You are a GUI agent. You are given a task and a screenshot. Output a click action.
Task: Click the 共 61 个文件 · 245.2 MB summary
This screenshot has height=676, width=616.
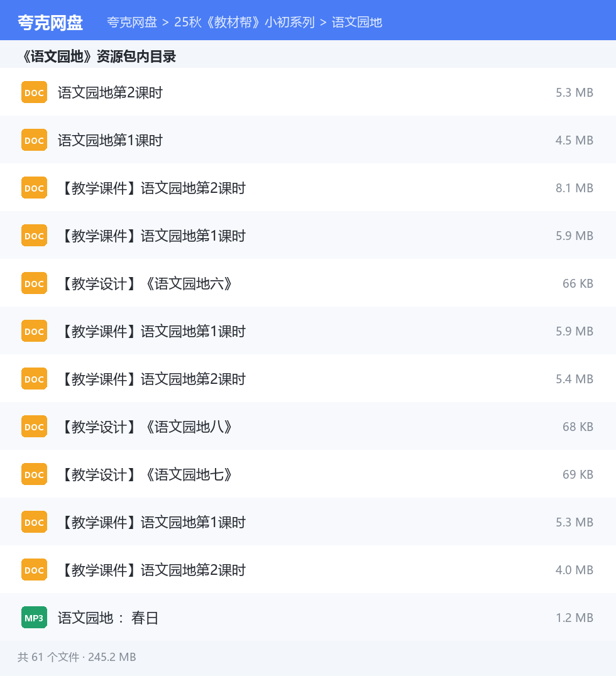[x=77, y=657]
